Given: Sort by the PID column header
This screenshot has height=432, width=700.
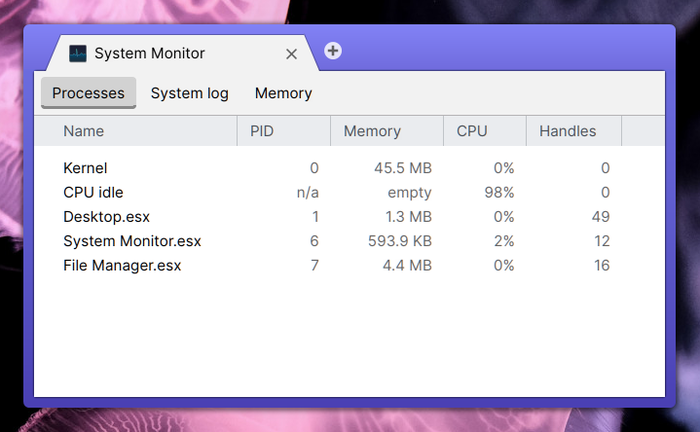Looking at the screenshot, I should click(262, 131).
